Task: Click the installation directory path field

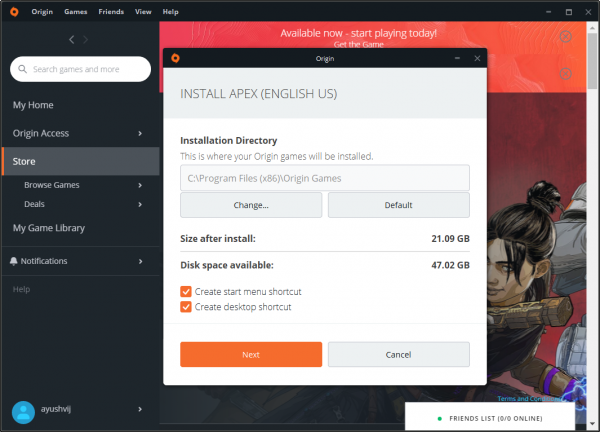Action: 325,178
